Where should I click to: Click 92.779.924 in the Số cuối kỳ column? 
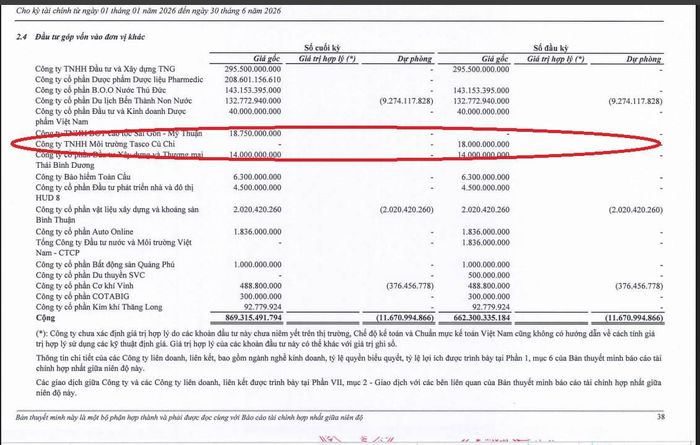tap(261, 307)
